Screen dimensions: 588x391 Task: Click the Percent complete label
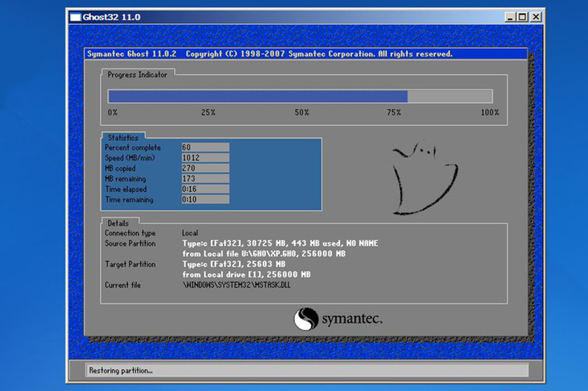click(132, 148)
